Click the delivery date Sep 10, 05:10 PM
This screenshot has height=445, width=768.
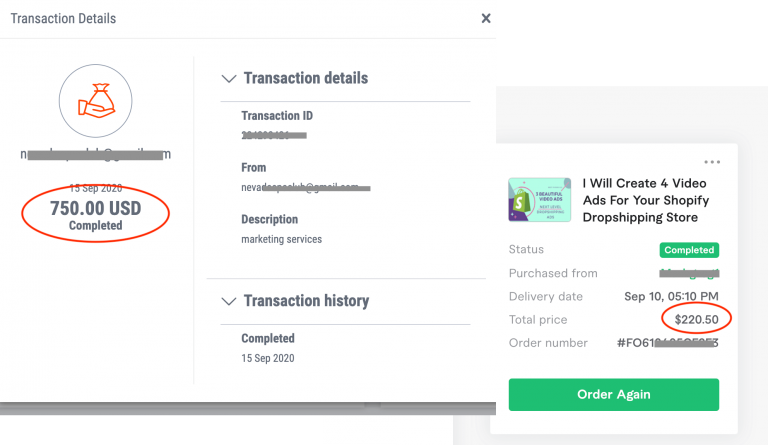tap(670, 296)
